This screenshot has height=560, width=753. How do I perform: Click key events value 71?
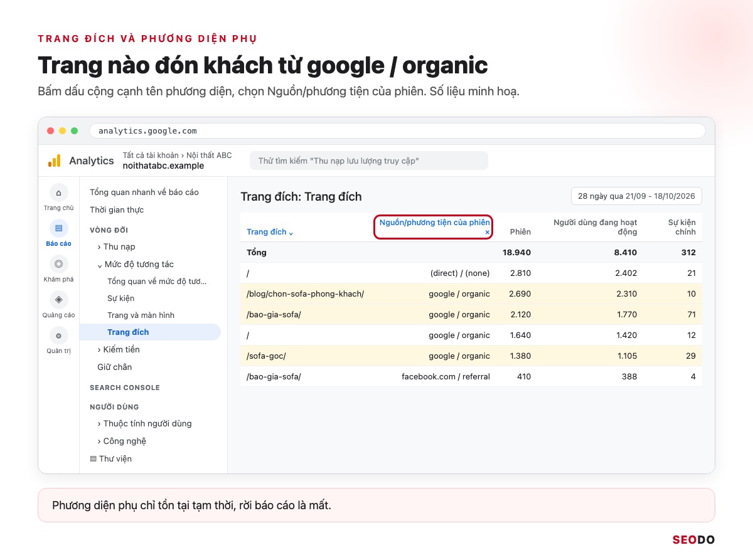[692, 314]
